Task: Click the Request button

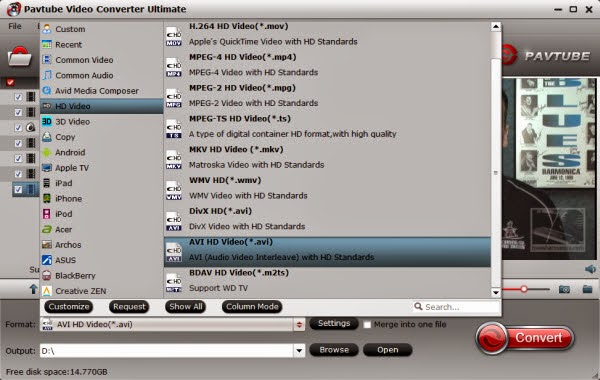Action: coord(129,307)
